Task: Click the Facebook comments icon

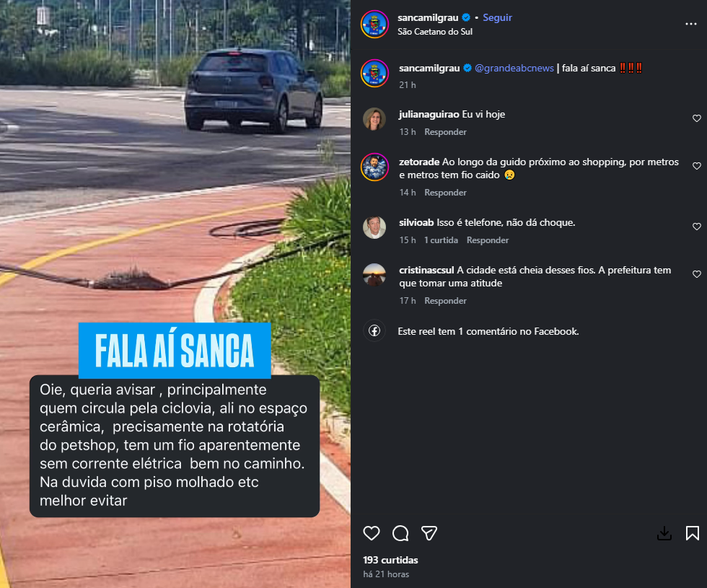Action: [374, 331]
